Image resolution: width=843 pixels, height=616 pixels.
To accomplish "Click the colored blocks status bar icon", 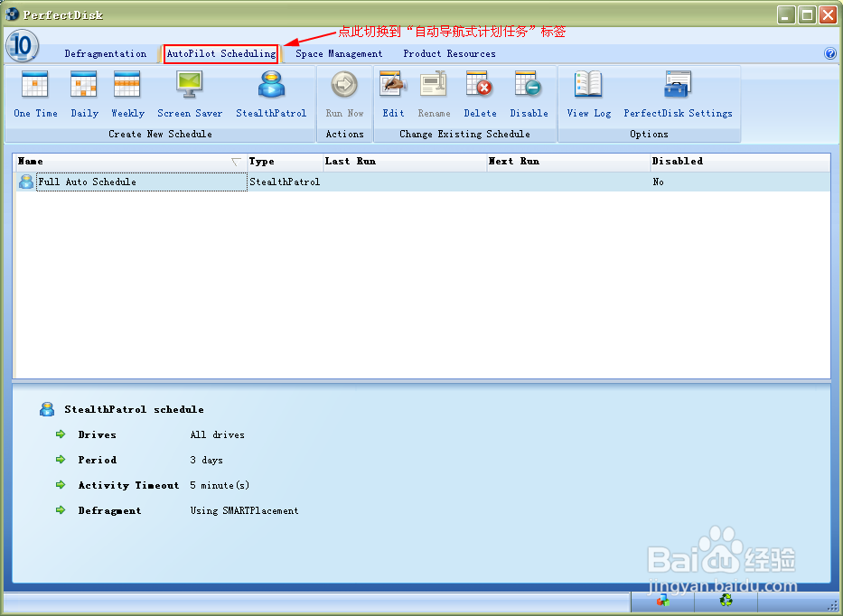I will click(663, 600).
